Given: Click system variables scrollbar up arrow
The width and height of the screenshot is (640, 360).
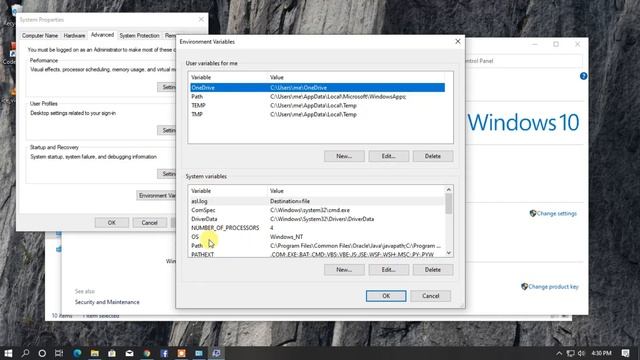Looking at the screenshot, I should [x=449, y=189].
